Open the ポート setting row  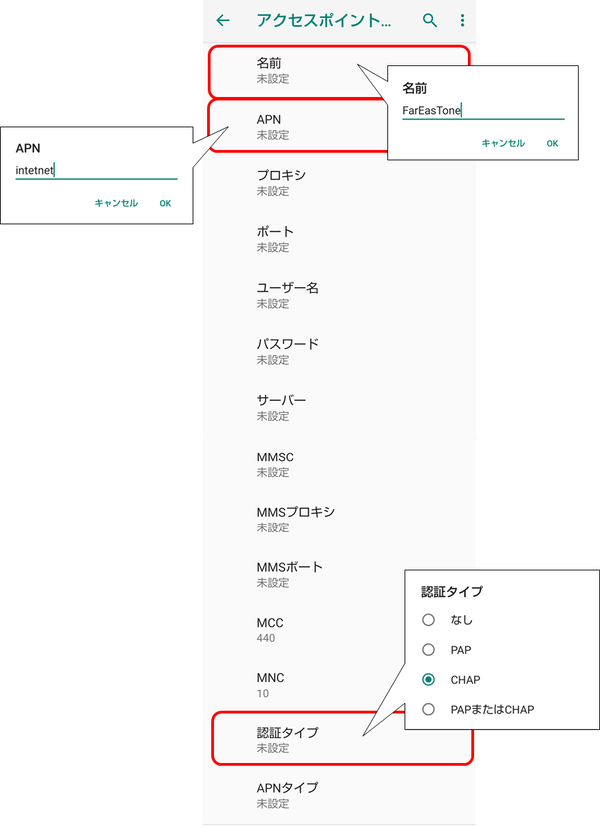coord(339,239)
